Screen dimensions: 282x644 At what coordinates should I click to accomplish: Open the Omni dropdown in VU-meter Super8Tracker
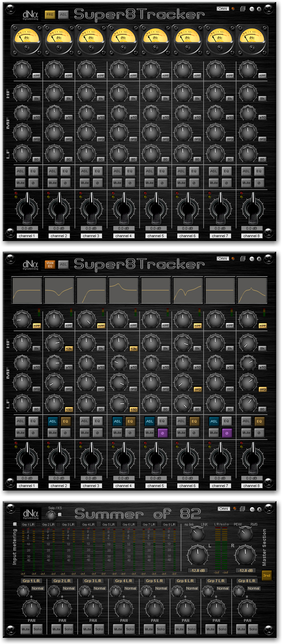(223, 9)
